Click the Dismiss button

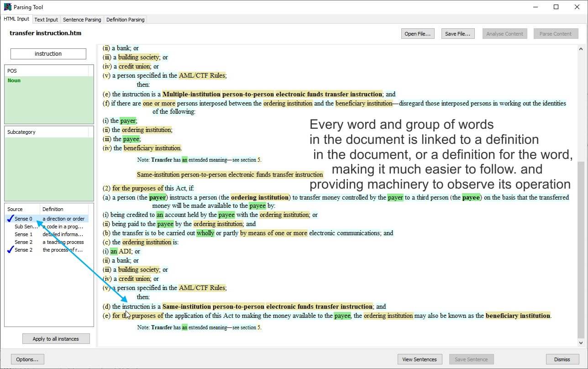[562, 359]
